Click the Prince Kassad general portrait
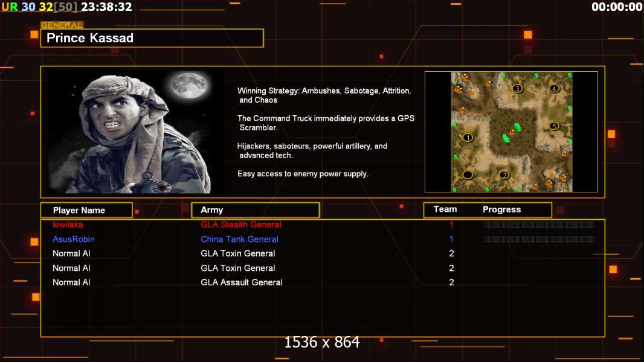The width and height of the screenshot is (644, 362). [137, 132]
